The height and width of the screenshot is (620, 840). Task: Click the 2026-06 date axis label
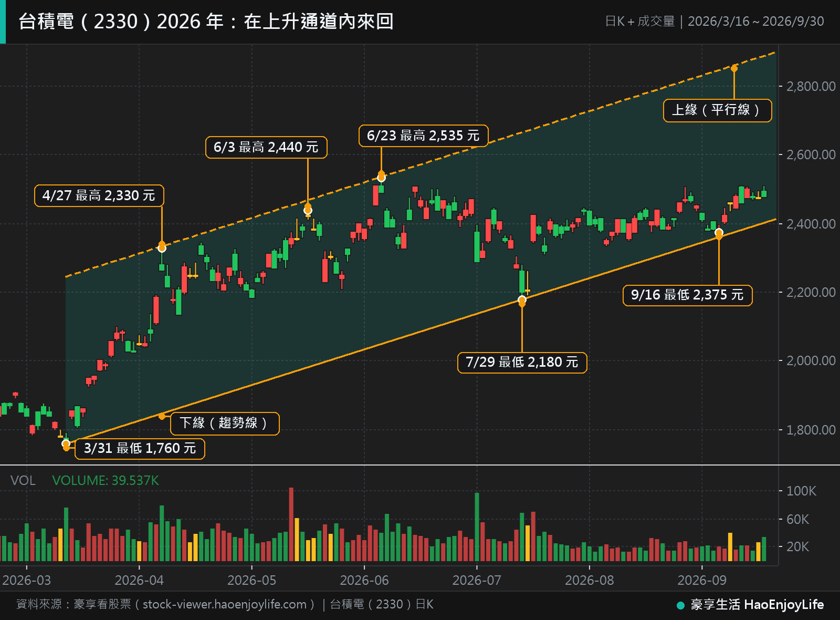364,580
